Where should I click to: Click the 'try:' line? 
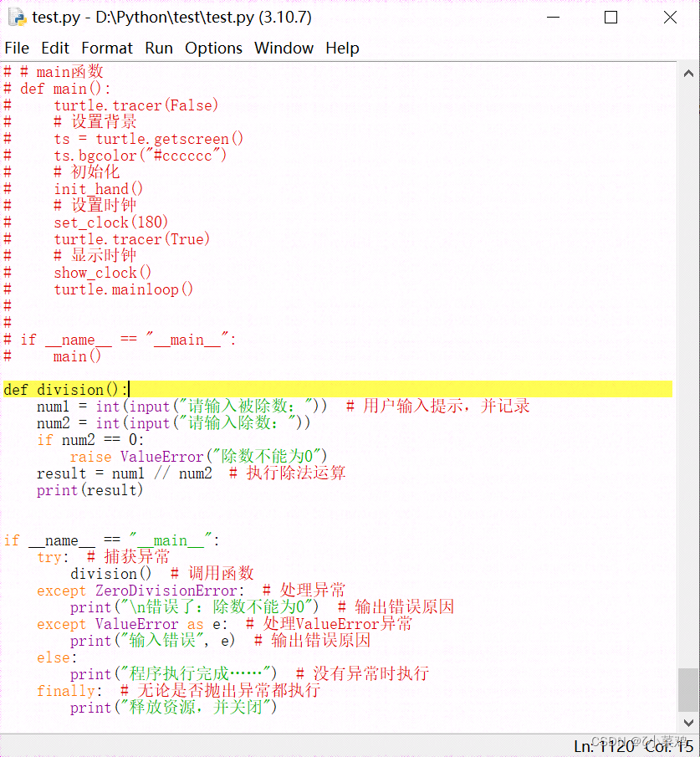point(104,556)
